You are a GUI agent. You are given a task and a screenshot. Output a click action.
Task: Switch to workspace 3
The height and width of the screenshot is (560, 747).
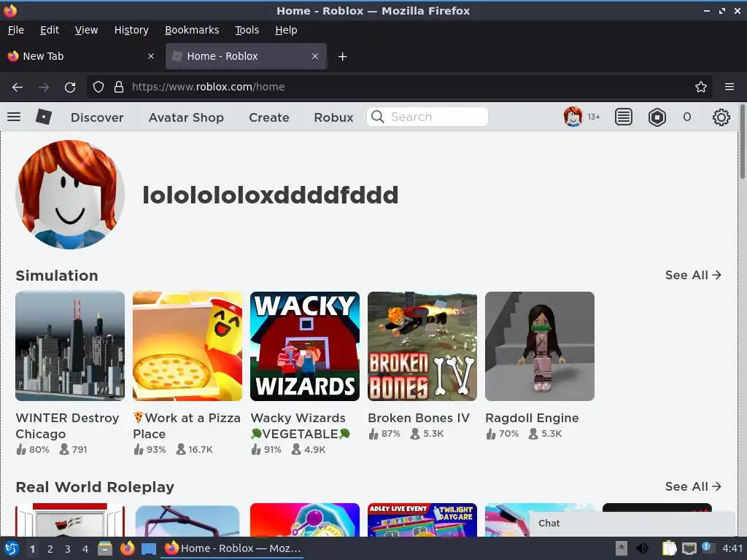pyautogui.click(x=68, y=549)
